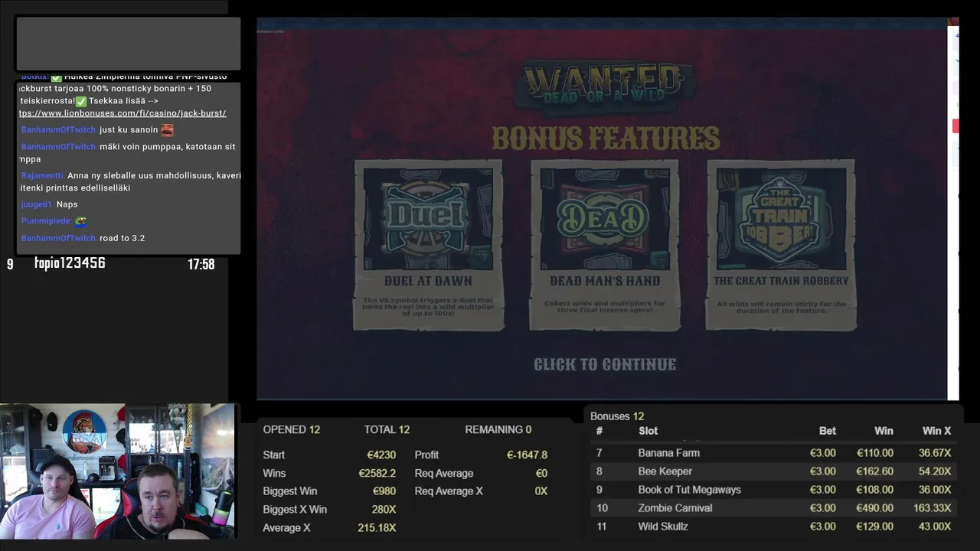
Task: Click the Great Train Robbery badge artwork
Action: (781, 219)
